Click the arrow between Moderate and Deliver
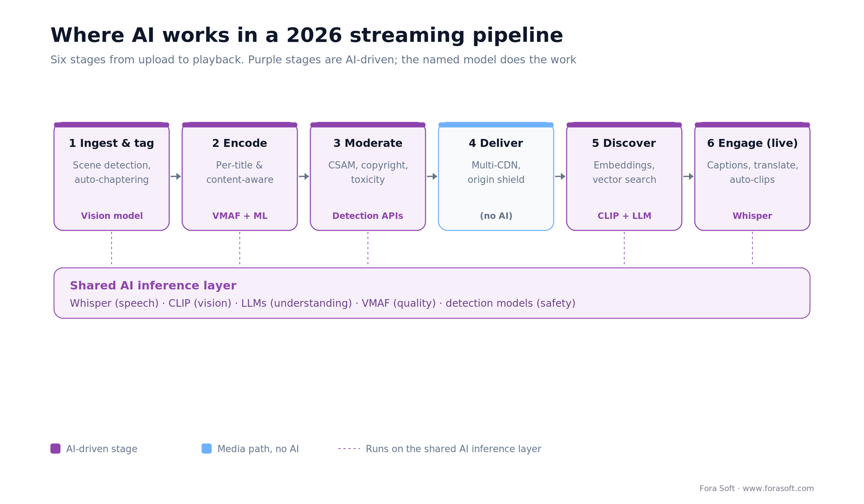Viewport: 864px width, 504px height. [432, 176]
